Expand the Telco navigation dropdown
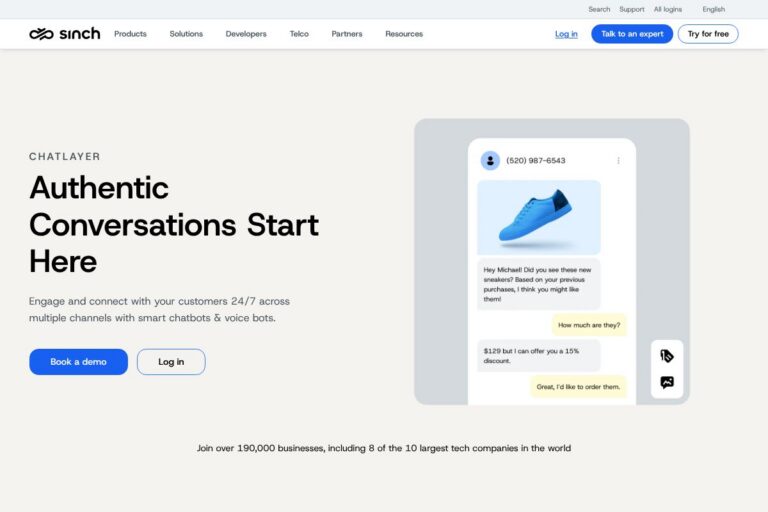 299,34
